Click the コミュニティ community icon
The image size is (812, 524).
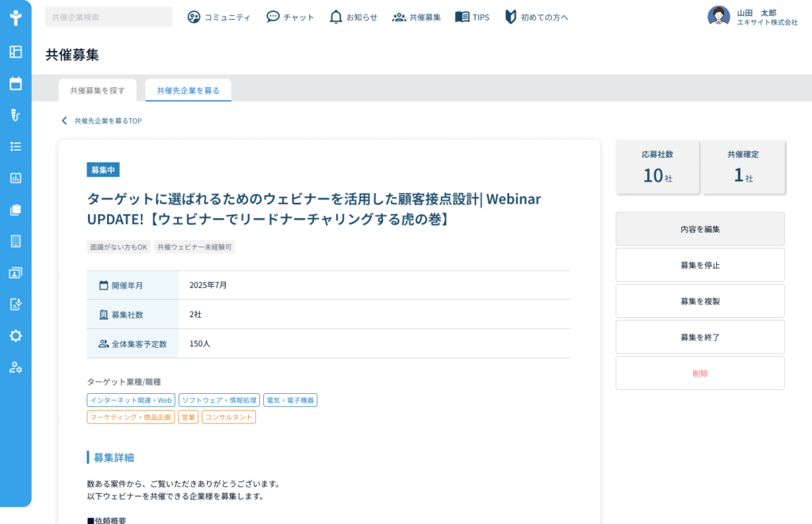[x=193, y=17]
